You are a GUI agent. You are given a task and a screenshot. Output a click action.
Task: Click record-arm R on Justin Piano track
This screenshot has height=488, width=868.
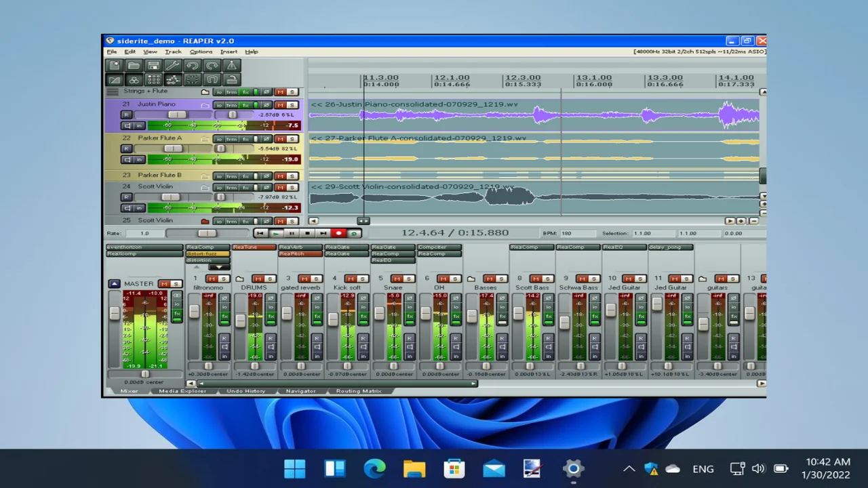[x=126, y=115]
